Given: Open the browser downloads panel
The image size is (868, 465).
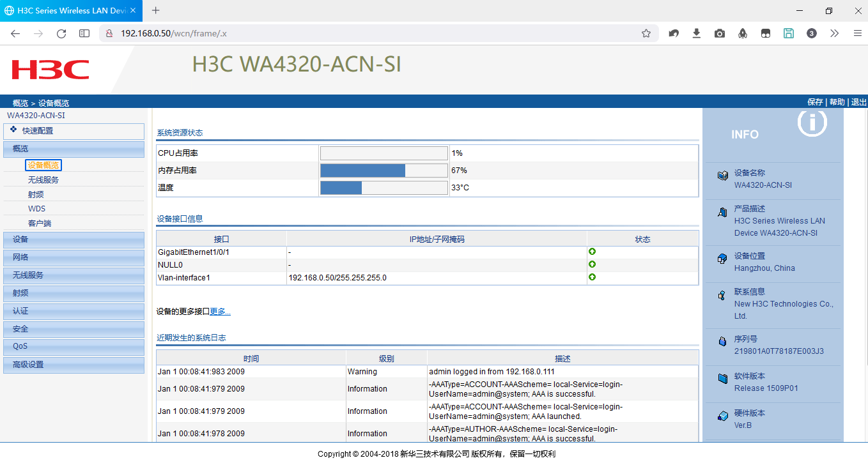Looking at the screenshot, I should click(697, 33).
